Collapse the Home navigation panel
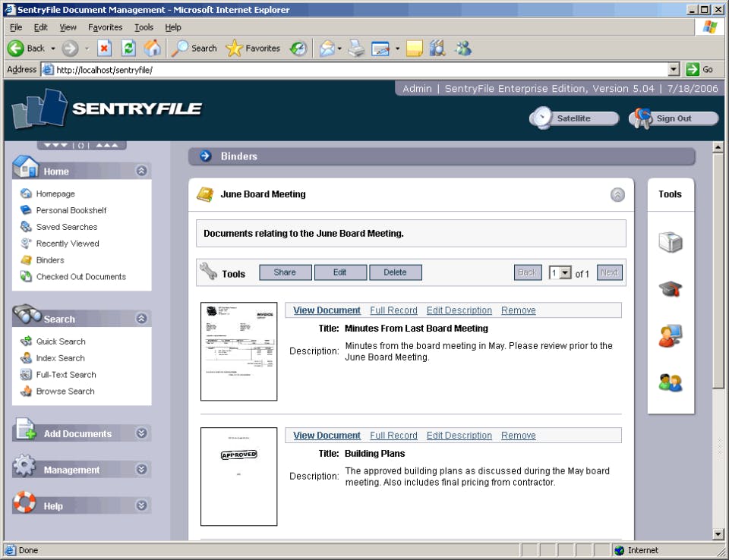729x560 pixels. (141, 171)
